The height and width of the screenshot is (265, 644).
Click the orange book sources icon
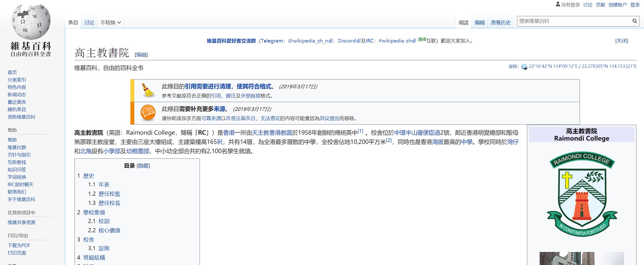(148, 113)
